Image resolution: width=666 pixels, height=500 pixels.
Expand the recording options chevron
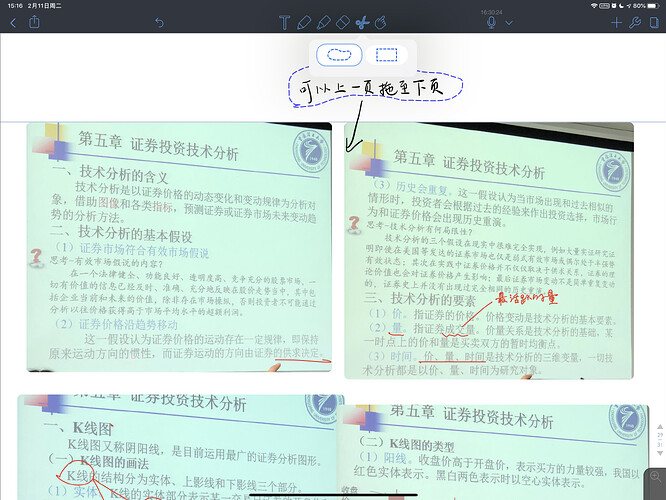click(509, 23)
